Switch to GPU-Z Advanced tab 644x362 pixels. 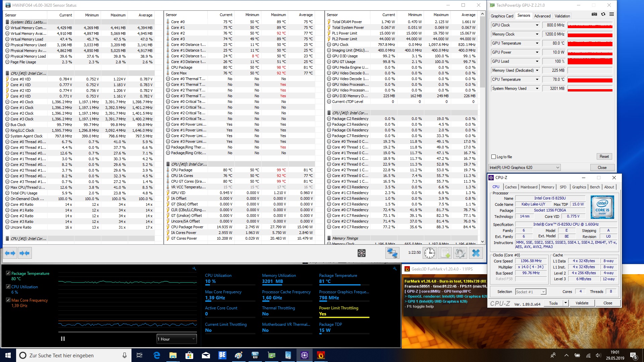click(x=542, y=16)
